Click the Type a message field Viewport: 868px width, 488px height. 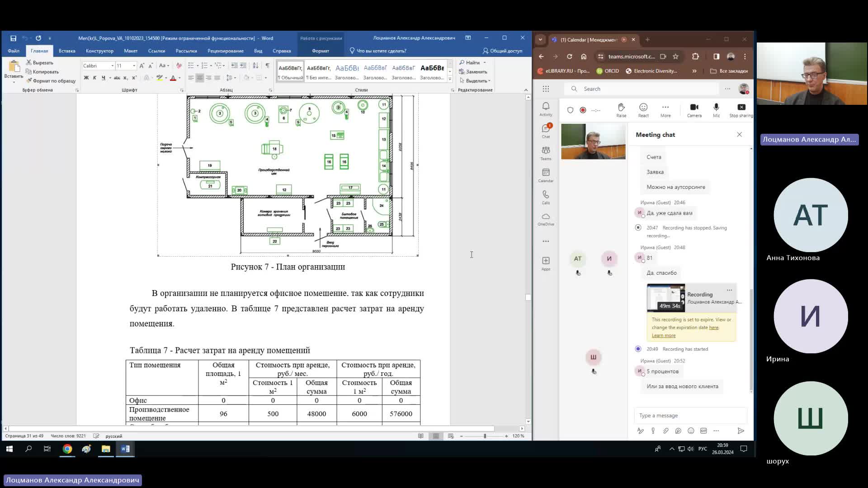[x=690, y=416]
